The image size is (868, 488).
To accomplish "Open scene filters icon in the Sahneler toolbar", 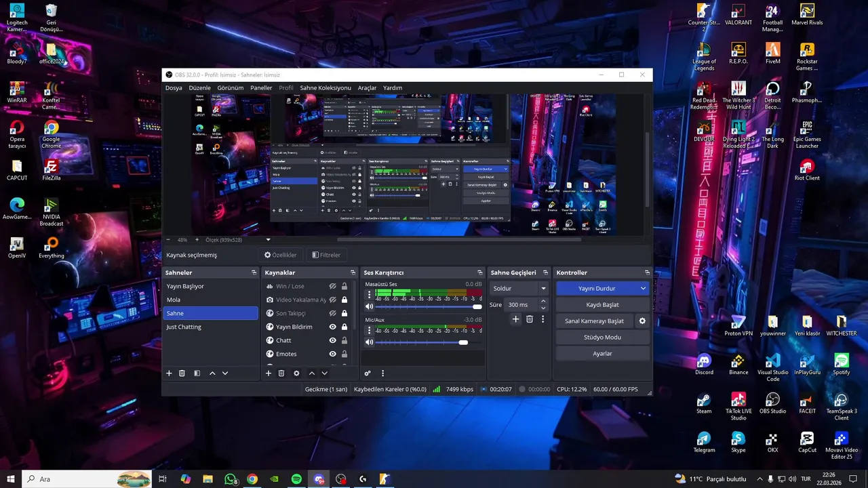I will [197, 373].
